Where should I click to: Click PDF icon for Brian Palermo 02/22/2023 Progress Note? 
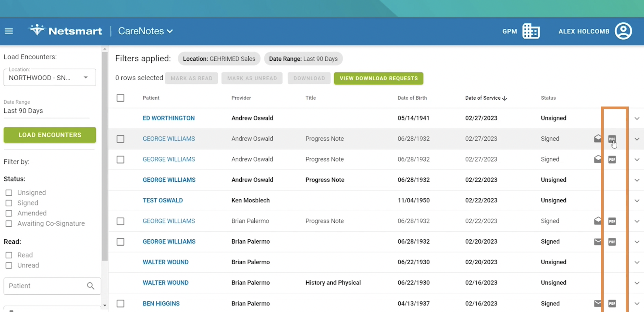[612, 221]
